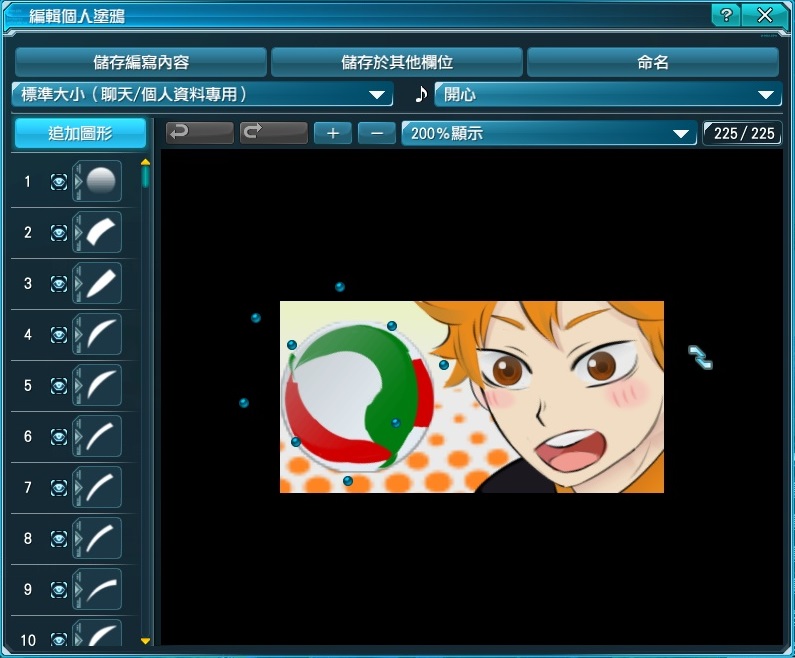
Task: Expand layer 6 options triangle
Action: click(78, 436)
